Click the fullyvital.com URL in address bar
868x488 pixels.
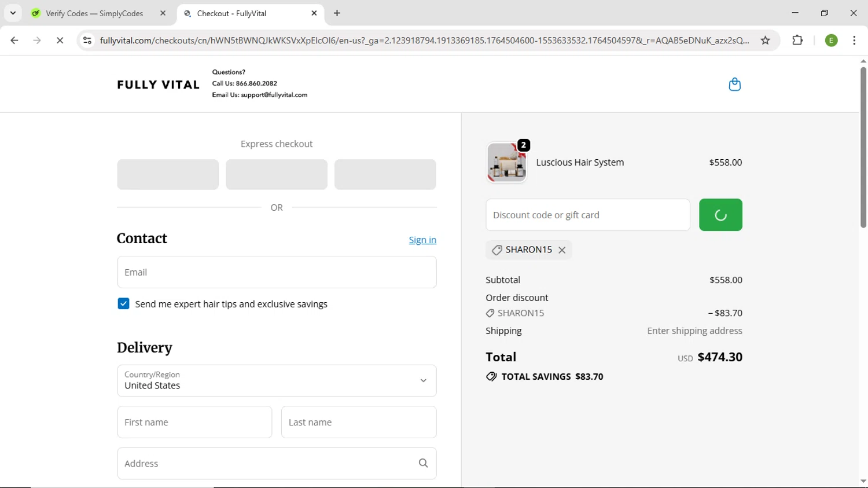[424, 41]
